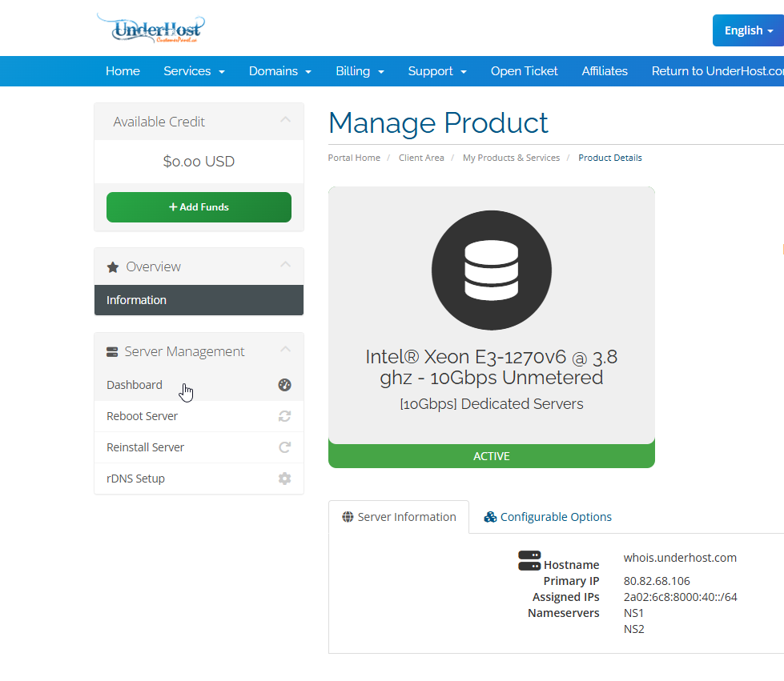Click the green ACTIVE status bar

tap(492, 455)
